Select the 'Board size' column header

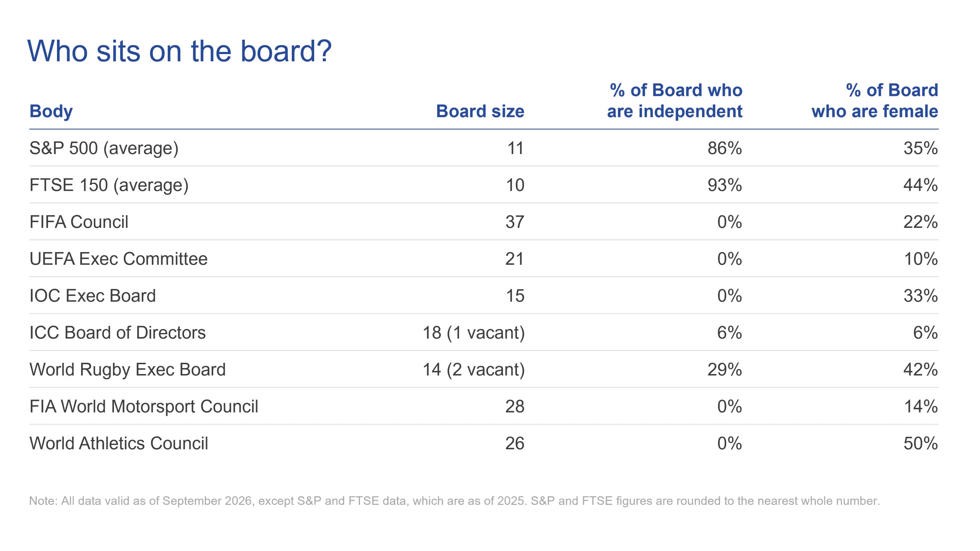coord(480,111)
